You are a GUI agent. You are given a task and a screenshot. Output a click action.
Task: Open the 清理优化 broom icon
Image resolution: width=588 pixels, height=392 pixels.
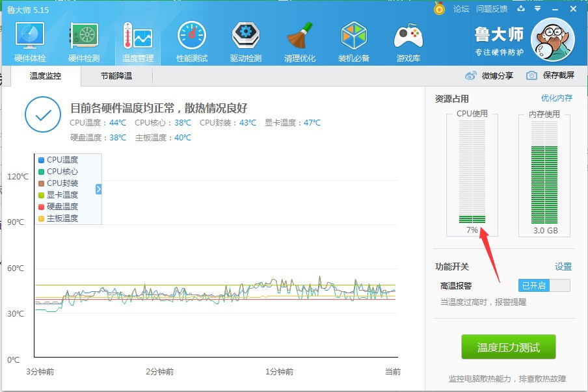[x=300, y=42]
